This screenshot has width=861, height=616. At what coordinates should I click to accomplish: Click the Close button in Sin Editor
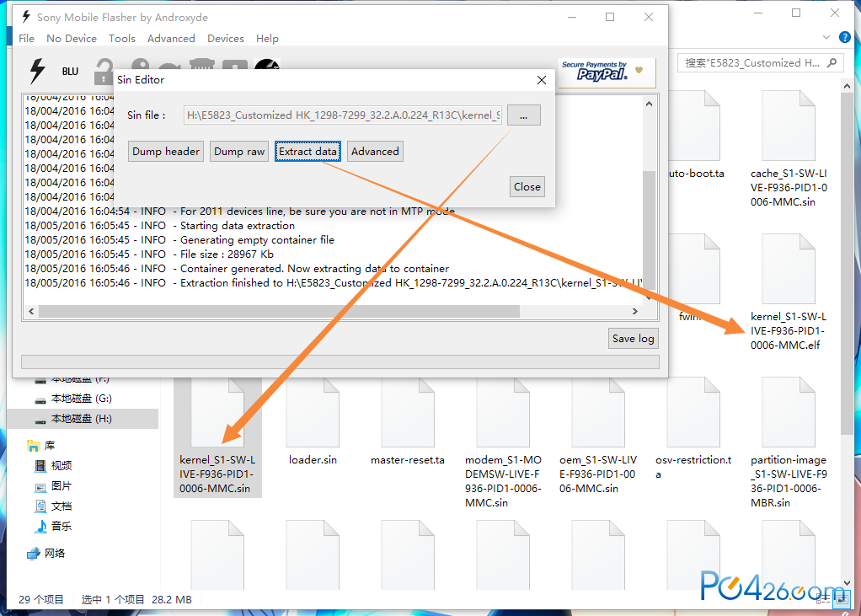point(527,187)
